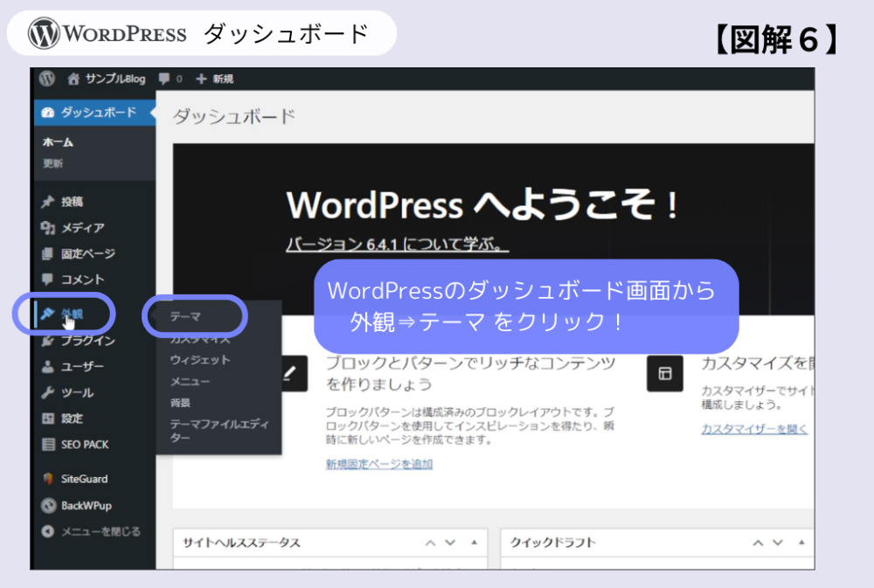This screenshot has width=874, height=588.
Task: Select テーマファイルエディター in the 外観 submenu
Action: pyautogui.click(x=219, y=431)
